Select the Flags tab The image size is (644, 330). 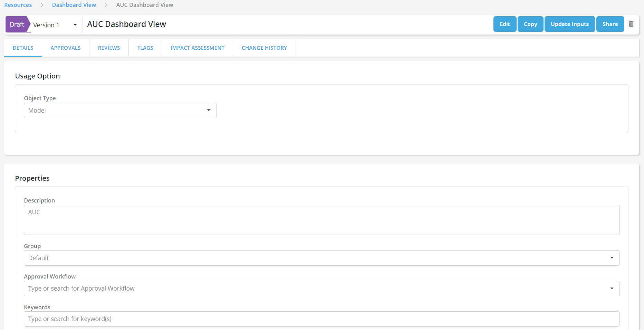145,48
